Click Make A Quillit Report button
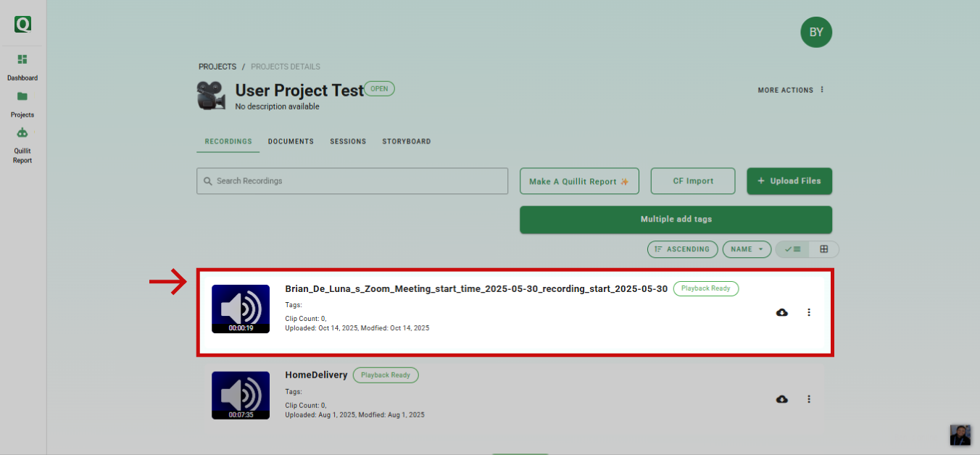 click(579, 181)
